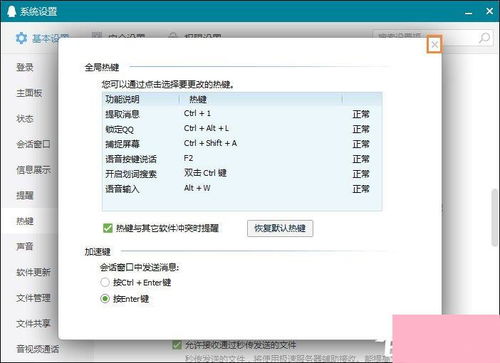Open 音视频通话 in the sidebar
This screenshot has width=500, height=363.
click(x=38, y=349)
